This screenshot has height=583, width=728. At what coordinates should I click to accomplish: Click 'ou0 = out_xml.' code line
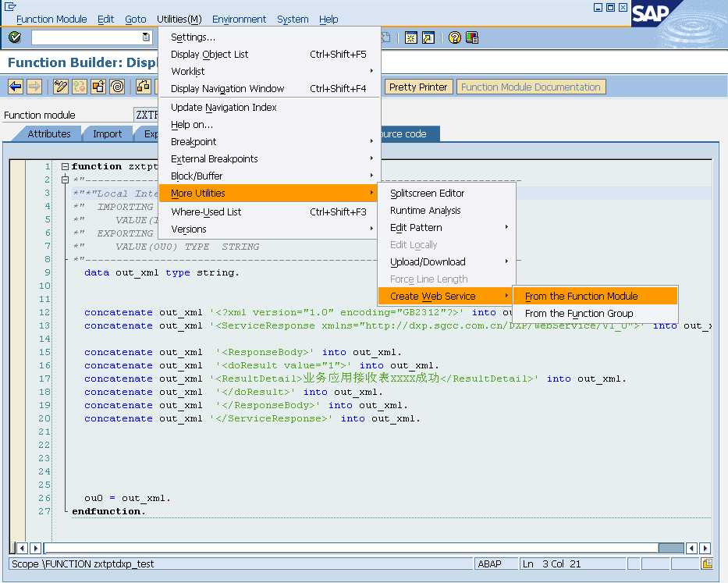(x=127, y=498)
